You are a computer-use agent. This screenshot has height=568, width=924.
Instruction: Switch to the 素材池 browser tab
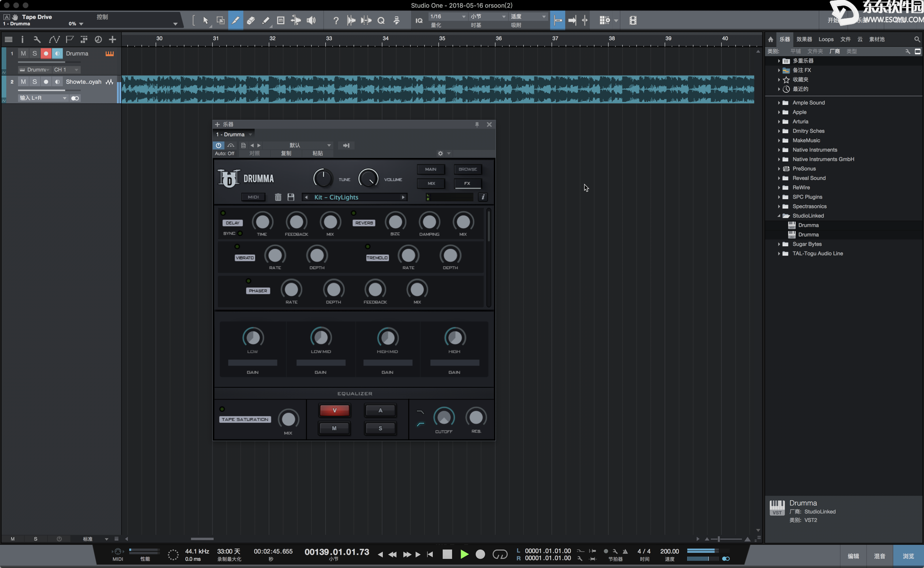(x=877, y=39)
